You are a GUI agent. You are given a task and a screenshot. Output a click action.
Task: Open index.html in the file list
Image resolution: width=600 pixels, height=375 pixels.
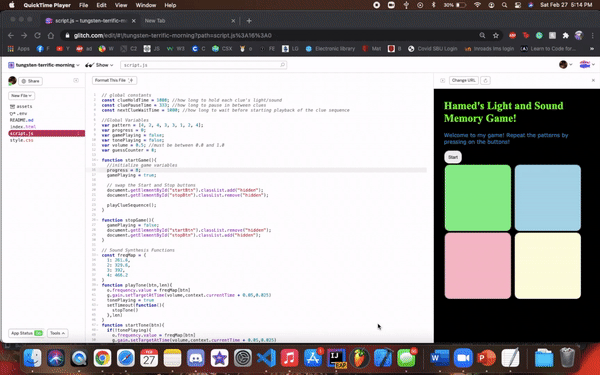[x=23, y=127]
